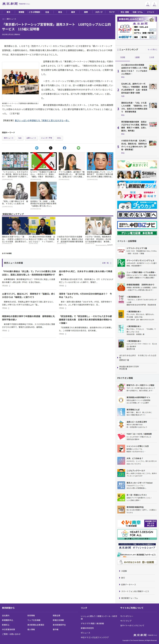Open 首都圏 navigation menu
159x644 pixels.
coord(21,12)
